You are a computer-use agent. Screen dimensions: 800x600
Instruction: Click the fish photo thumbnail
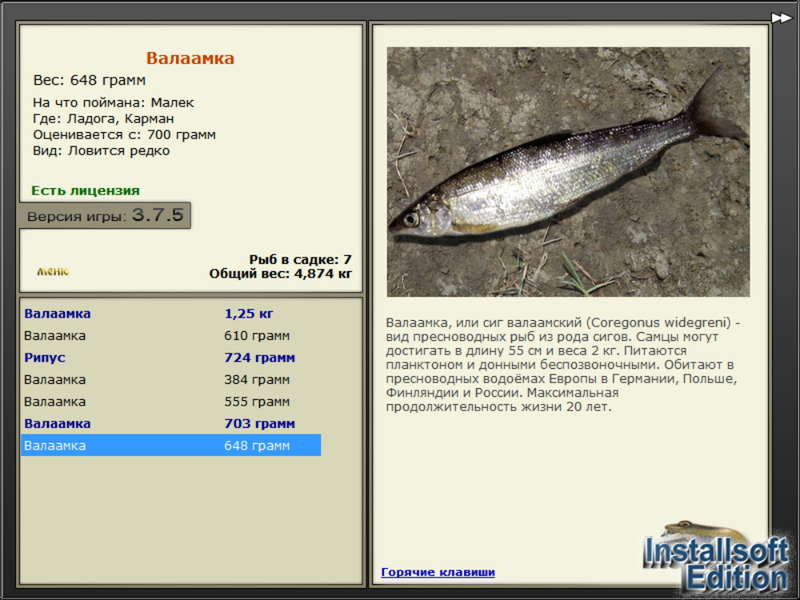[x=568, y=172]
